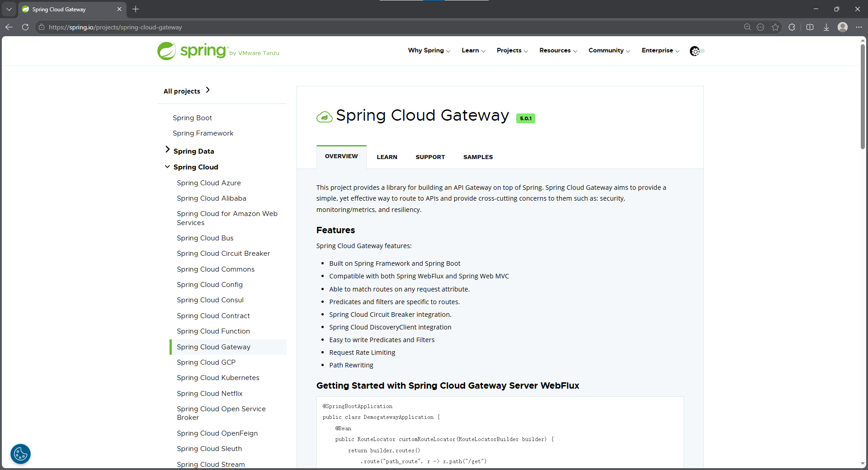The image size is (868, 470).
Task: Switch to the LEARN tab
Action: pyautogui.click(x=387, y=157)
